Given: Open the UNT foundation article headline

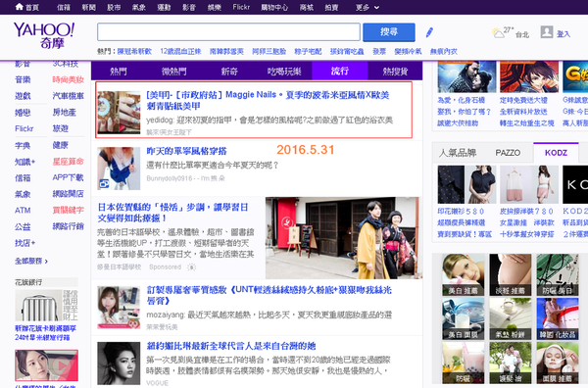Looking at the screenshot, I should click(269, 295).
